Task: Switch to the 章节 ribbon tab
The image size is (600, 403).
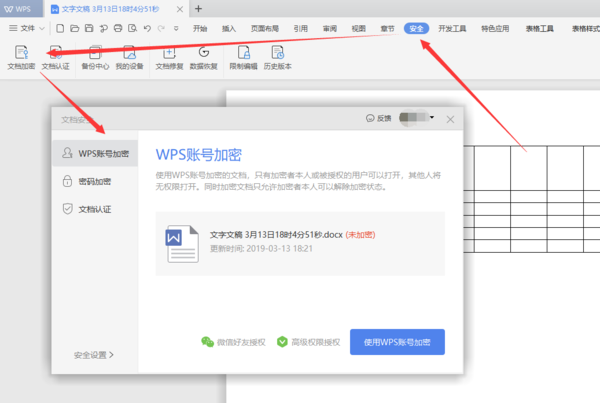Action: [387, 29]
